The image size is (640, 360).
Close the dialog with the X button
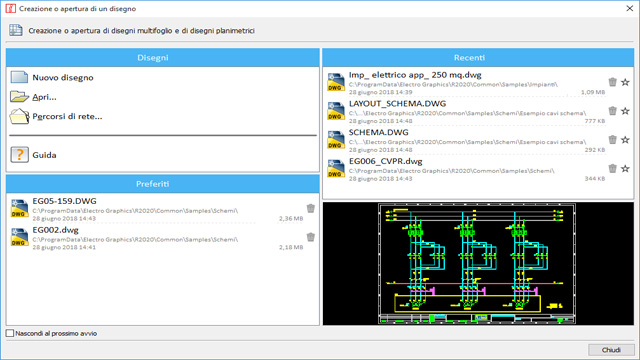(629, 8)
